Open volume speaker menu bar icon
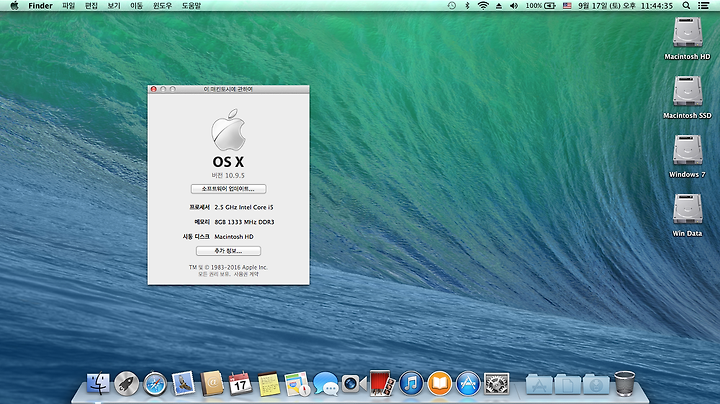Image resolution: width=720 pixels, height=404 pixels. [514, 6]
